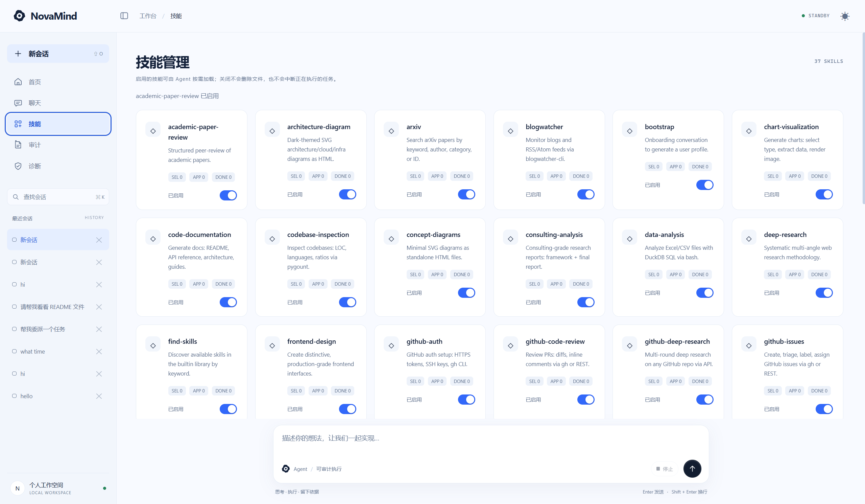Open the 帮我委派一个任务 conversation
The height and width of the screenshot is (504, 865).
pyautogui.click(x=43, y=329)
